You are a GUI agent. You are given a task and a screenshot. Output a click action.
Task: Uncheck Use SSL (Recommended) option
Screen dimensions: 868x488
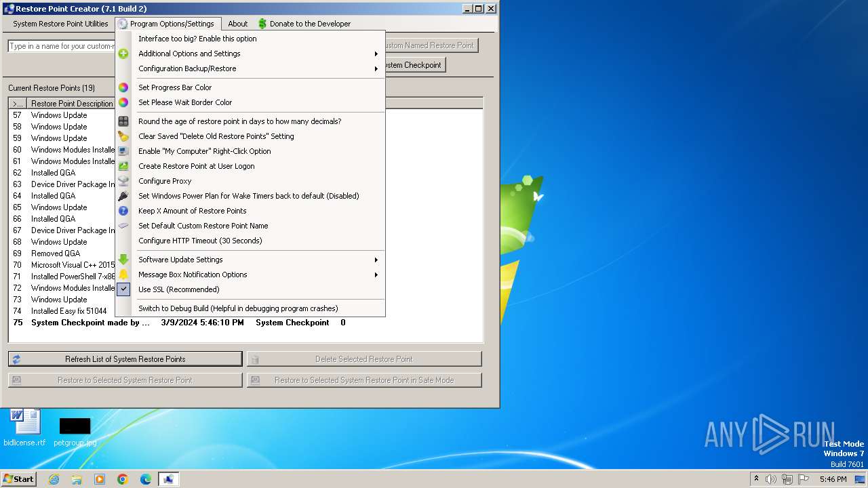[x=250, y=289]
